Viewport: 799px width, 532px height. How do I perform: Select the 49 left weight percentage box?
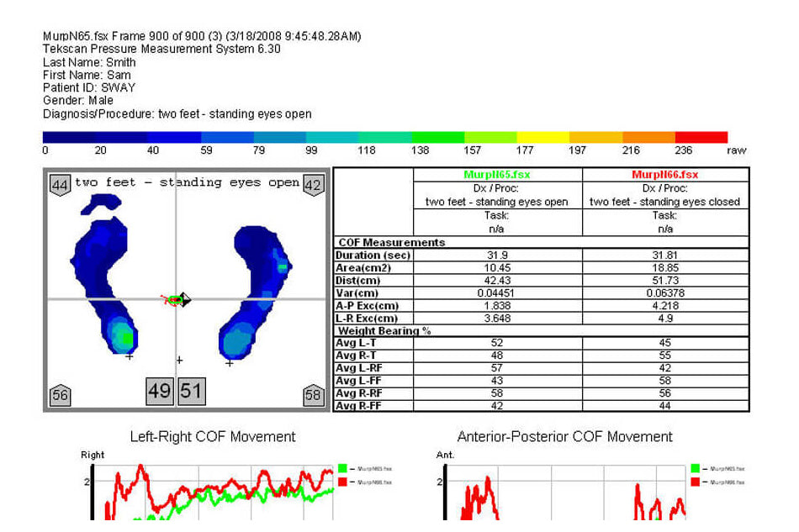click(160, 391)
